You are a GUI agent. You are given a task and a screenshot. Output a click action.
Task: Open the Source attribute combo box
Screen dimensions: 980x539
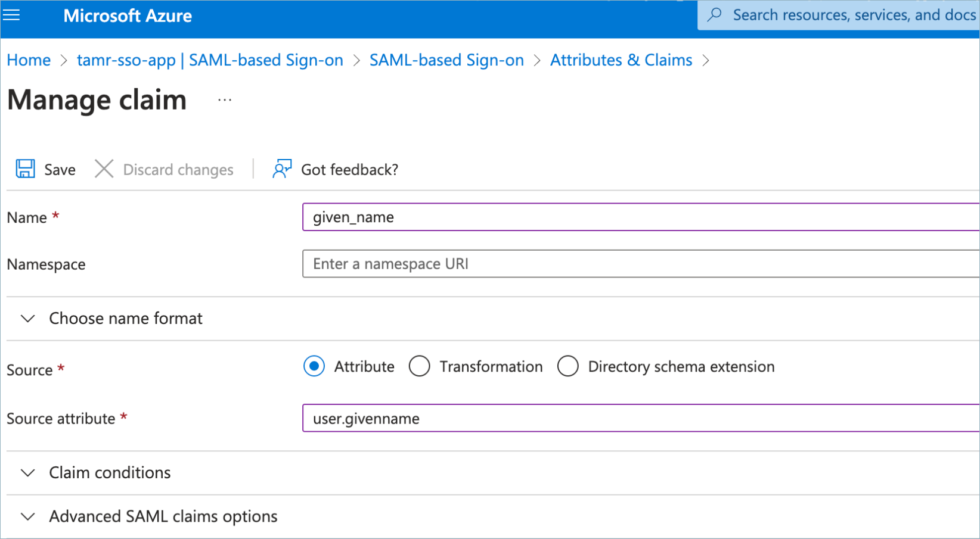(638, 419)
